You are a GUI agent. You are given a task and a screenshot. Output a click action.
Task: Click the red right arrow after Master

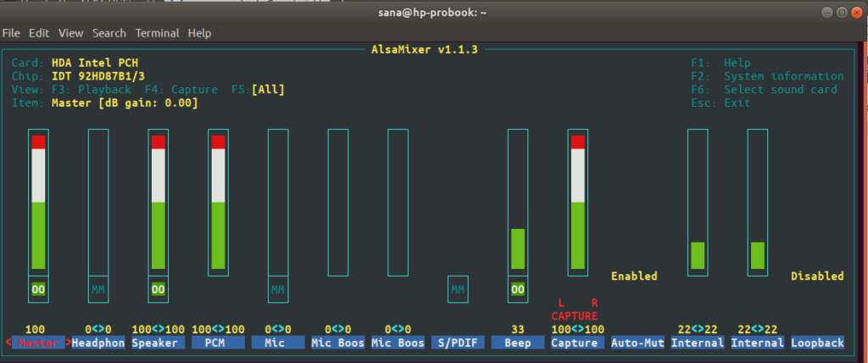pyautogui.click(x=69, y=343)
